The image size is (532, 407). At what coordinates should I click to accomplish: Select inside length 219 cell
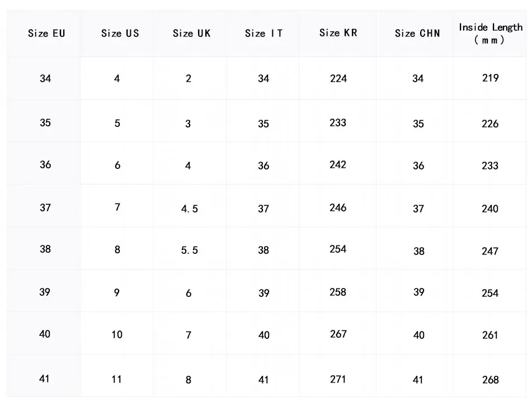[490, 78]
